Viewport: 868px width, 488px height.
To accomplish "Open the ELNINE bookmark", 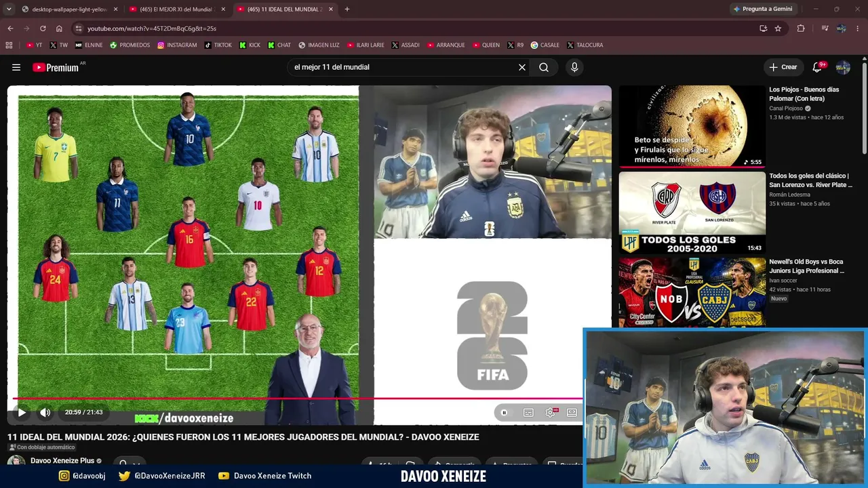I will (89, 45).
